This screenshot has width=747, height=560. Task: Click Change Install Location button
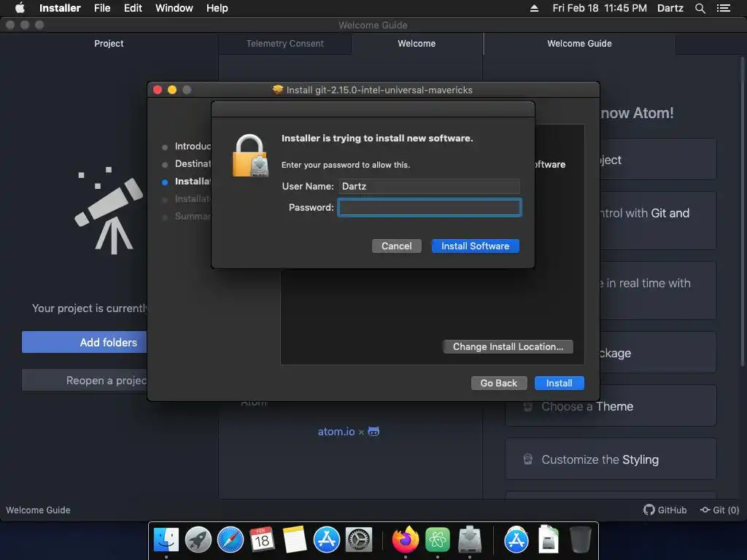(x=508, y=346)
